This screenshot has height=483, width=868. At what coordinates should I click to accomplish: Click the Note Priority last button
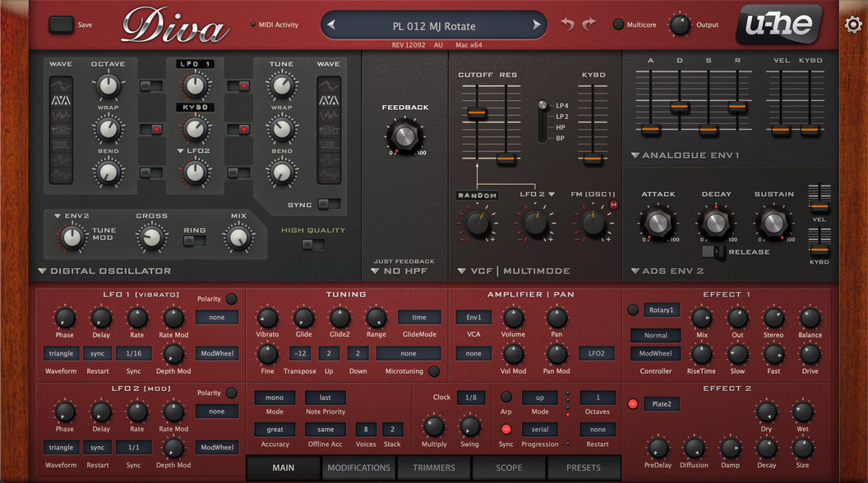click(x=325, y=398)
